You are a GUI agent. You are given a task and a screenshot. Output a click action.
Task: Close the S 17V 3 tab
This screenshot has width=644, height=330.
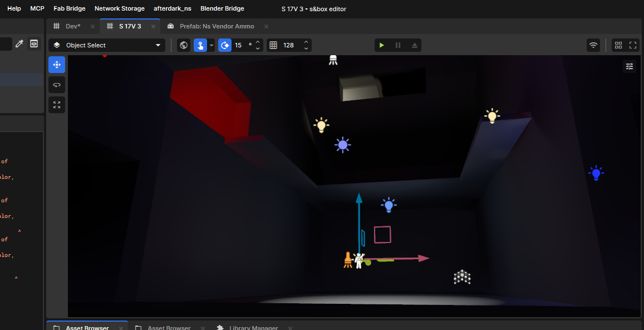153,26
